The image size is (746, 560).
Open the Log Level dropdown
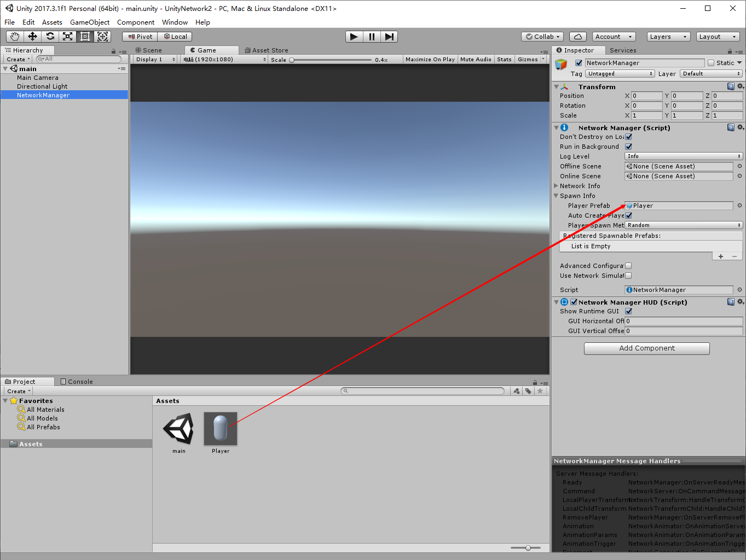pos(684,156)
